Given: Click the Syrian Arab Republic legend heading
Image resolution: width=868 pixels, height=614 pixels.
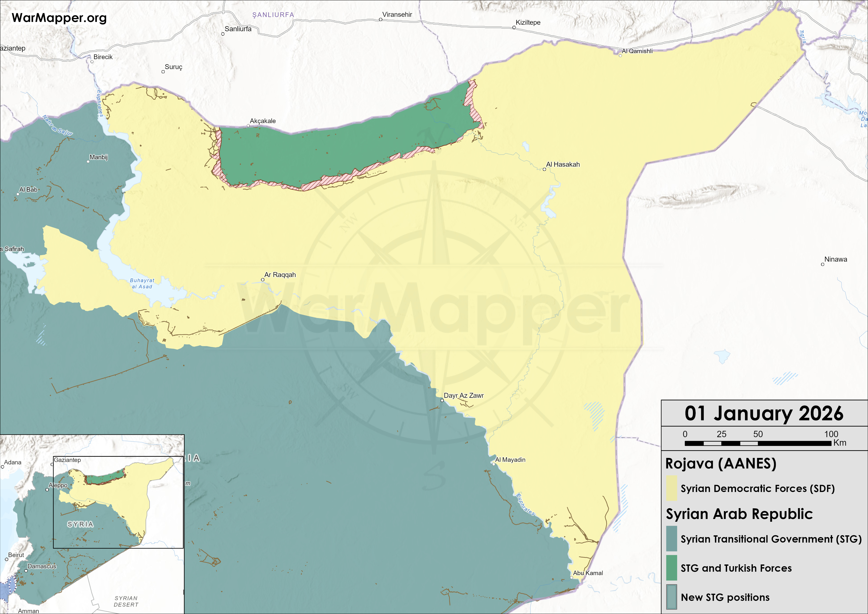Looking at the screenshot, I should tap(739, 514).
